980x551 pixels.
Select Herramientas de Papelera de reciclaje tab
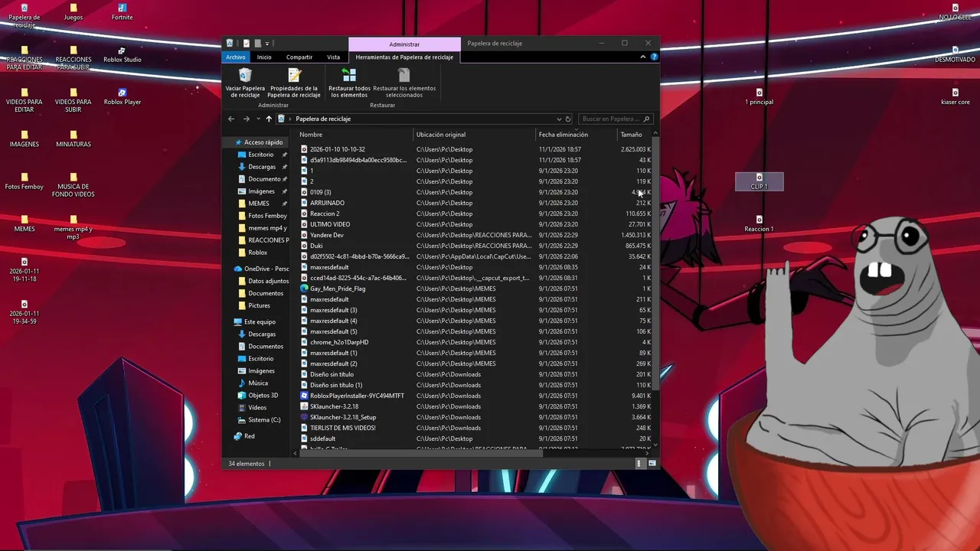pos(404,57)
